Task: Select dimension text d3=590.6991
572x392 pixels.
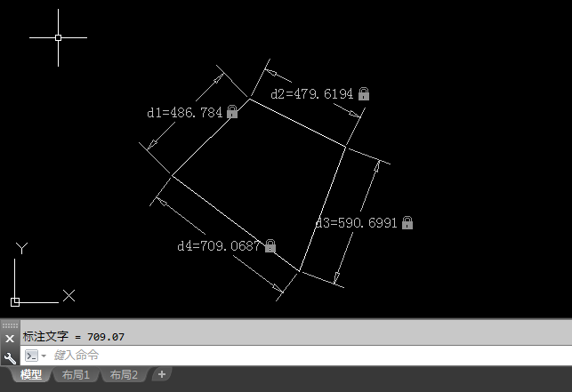Action: click(x=356, y=222)
